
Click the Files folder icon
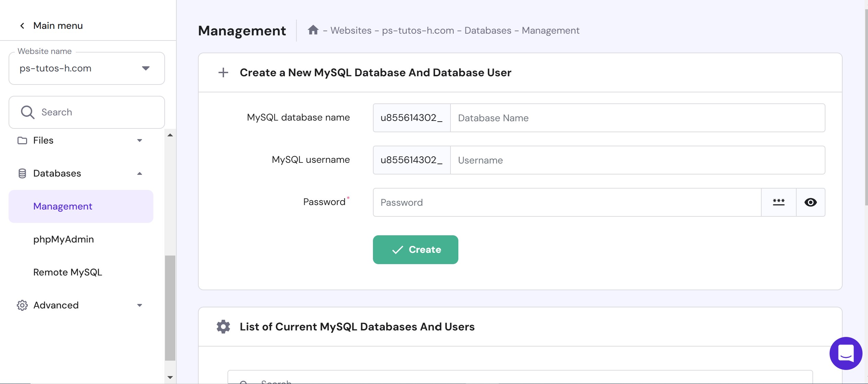[x=22, y=140]
